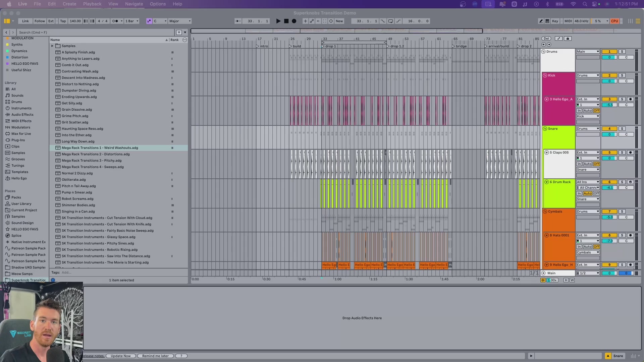
Task: Toggle the scale mode icon
Action: (x=149, y=21)
